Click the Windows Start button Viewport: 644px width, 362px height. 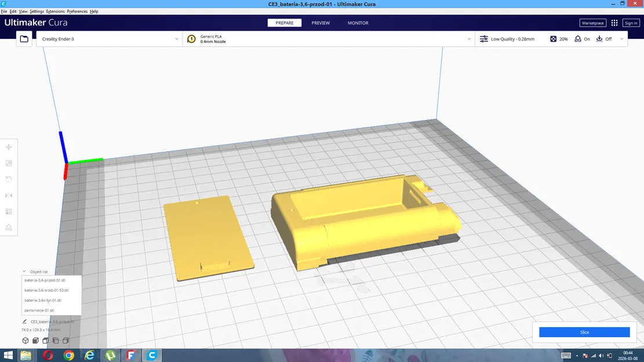[8, 355]
